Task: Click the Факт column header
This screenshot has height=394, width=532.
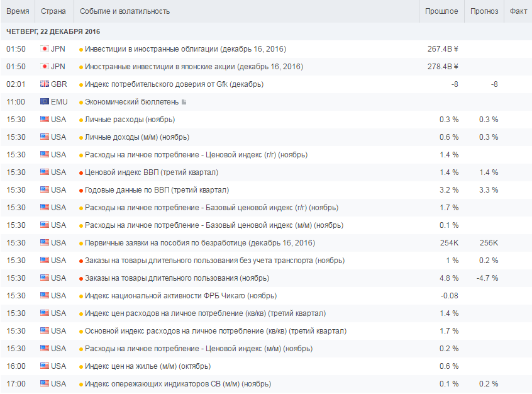Action: click(x=519, y=11)
